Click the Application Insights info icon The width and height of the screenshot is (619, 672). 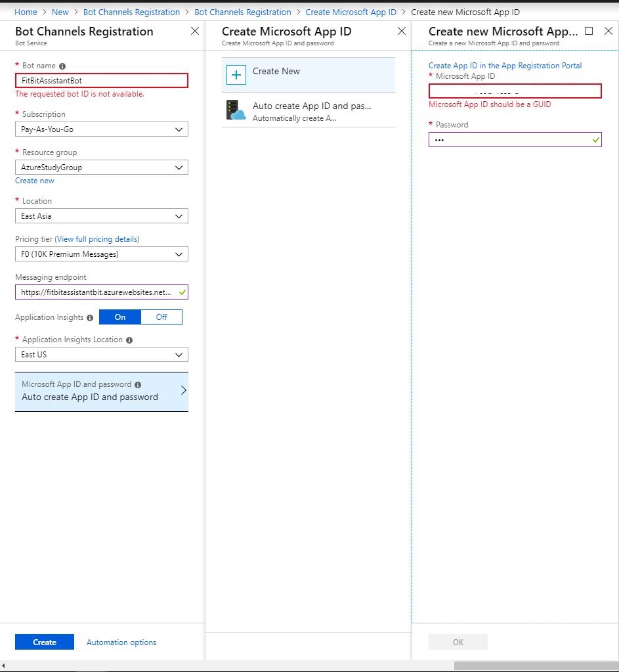click(90, 317)
